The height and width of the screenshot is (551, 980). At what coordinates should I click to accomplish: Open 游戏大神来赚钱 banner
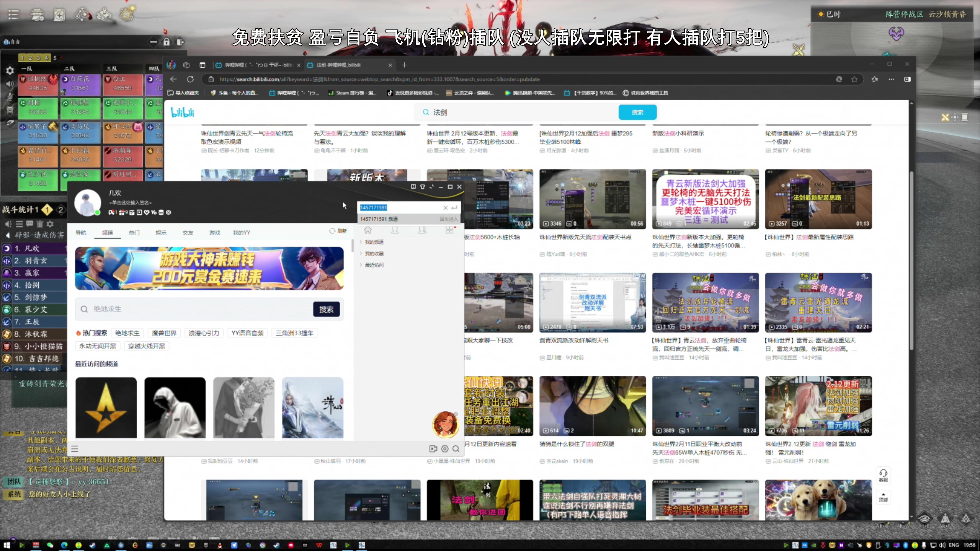point(209,268)
